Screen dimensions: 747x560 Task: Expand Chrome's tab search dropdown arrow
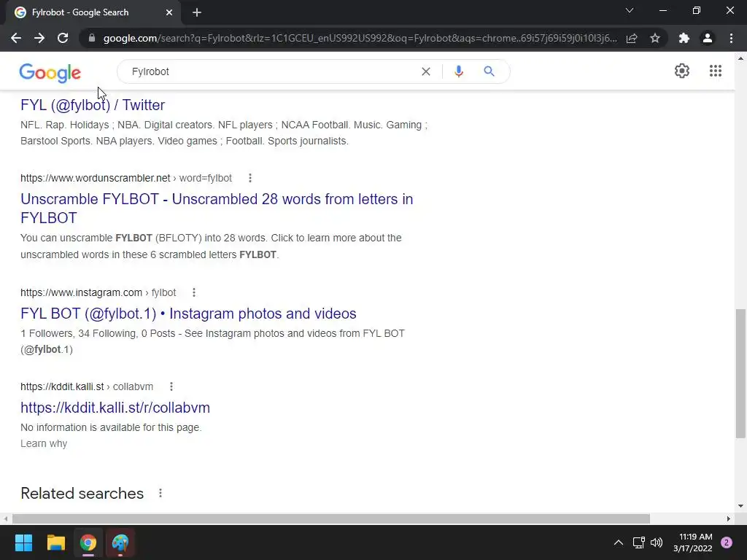[630, 10]
